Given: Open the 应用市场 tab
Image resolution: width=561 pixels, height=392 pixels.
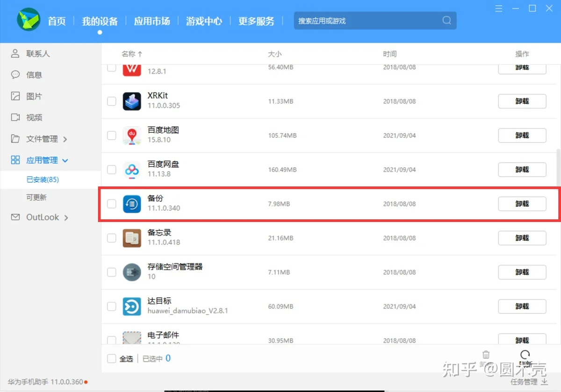Looking at the screenshot, I should 152,21.
